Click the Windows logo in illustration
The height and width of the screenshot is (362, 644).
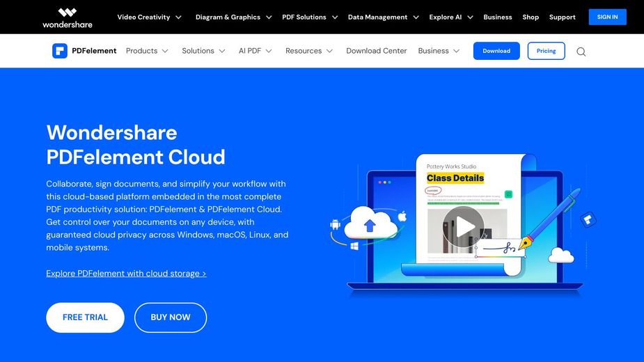(354, 246)
